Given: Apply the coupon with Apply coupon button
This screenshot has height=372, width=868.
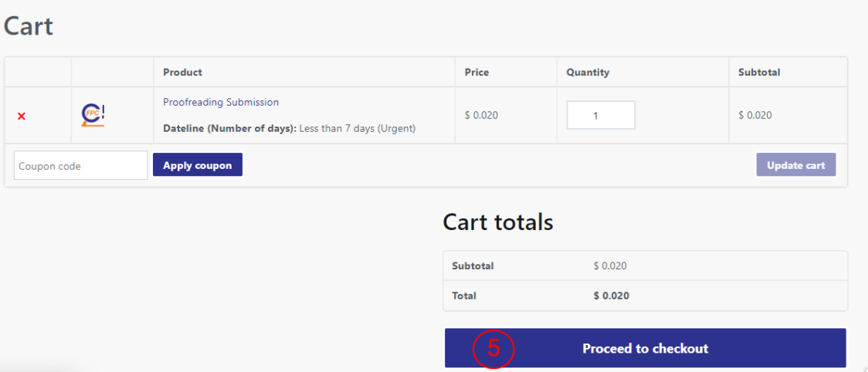Looking at the screenshot, I should click(x=198, y=165).
